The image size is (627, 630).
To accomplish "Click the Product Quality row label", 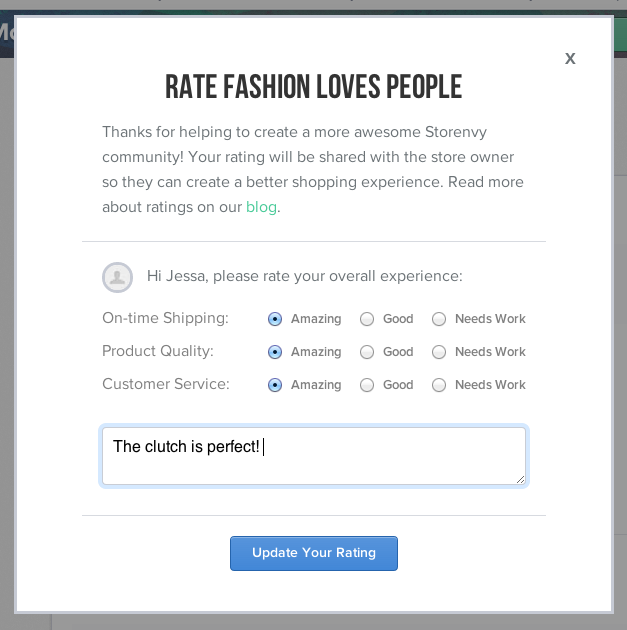I will 158,351.
